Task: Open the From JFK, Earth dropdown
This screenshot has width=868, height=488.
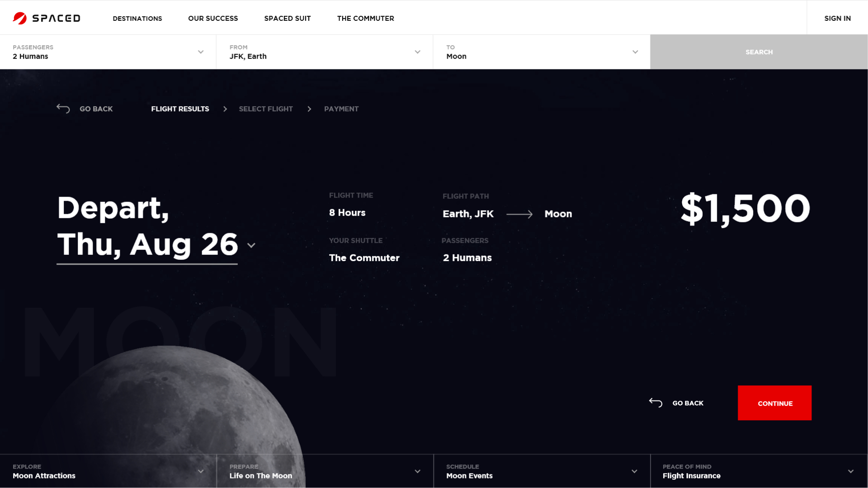Action: point(417,52)
